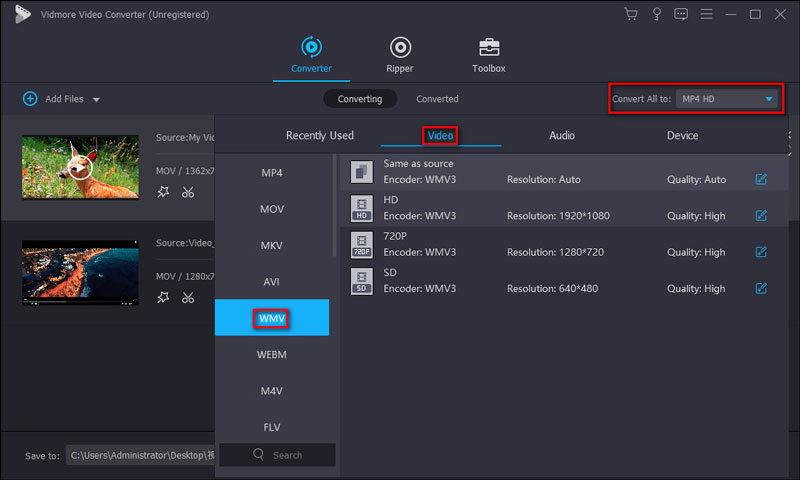The width and height of the screenshot is (800, 480).
Task: Edit the 720P profile settings
Action: coord(761,251)
